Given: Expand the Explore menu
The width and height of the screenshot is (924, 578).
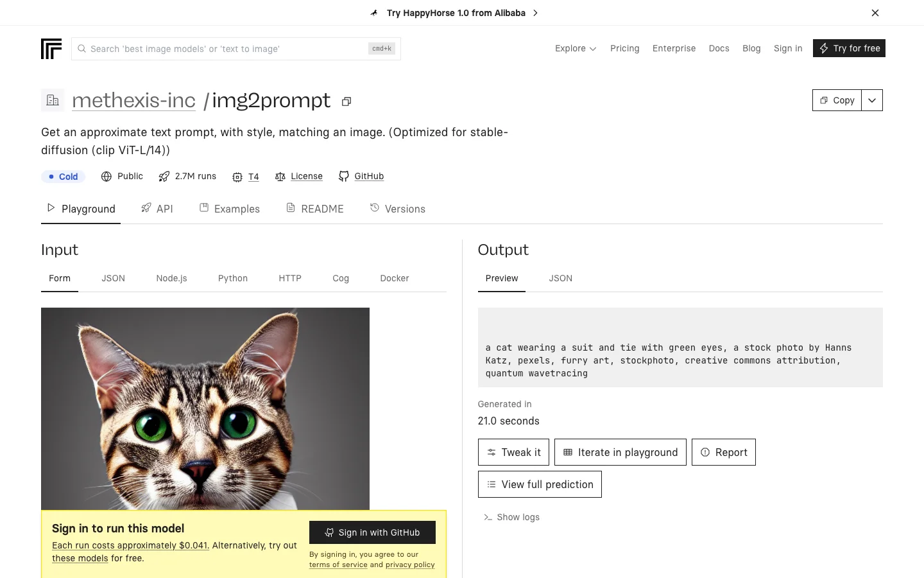Looking at the screenshot, I should [576, 48].
